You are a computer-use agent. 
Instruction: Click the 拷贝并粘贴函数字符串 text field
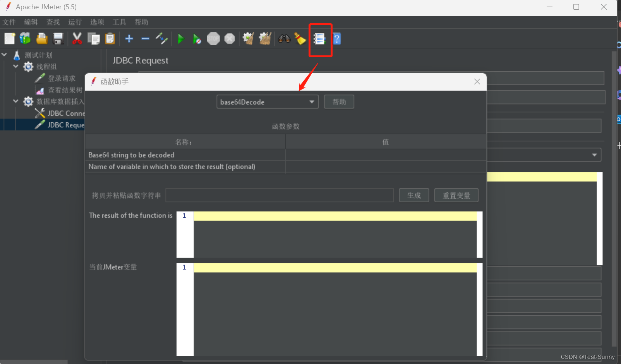280,195
